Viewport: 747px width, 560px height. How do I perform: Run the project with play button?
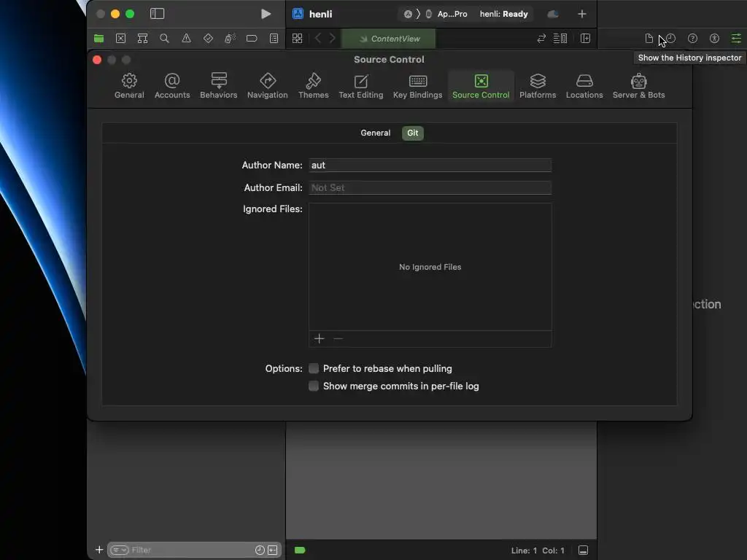[x=266, y=14]
